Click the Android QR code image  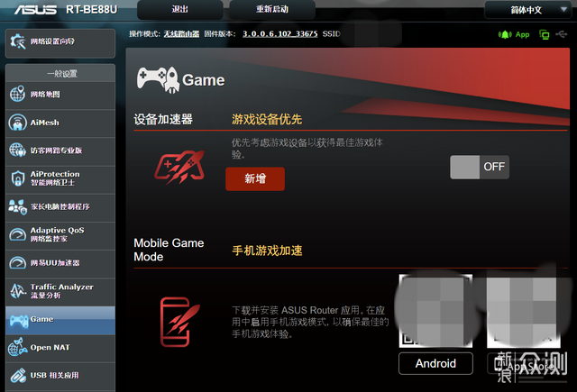435,311
